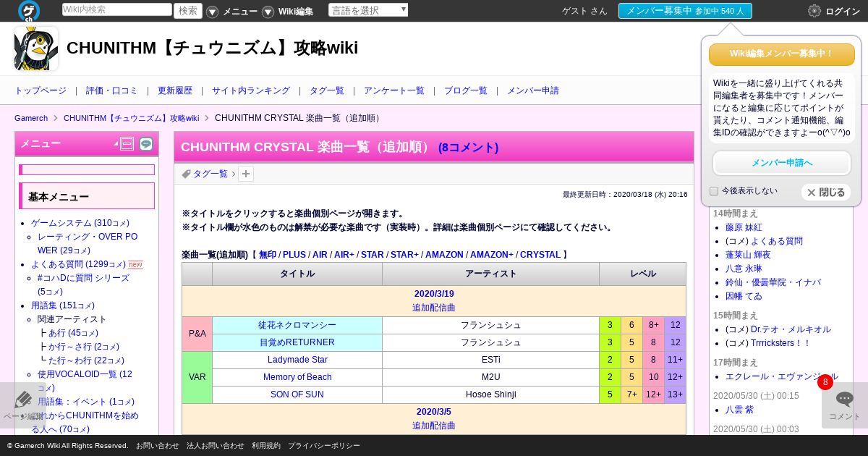Viewport: 868px width, 456px height.
Task: Open the song Memory of Beach
Action: (297, 377)
